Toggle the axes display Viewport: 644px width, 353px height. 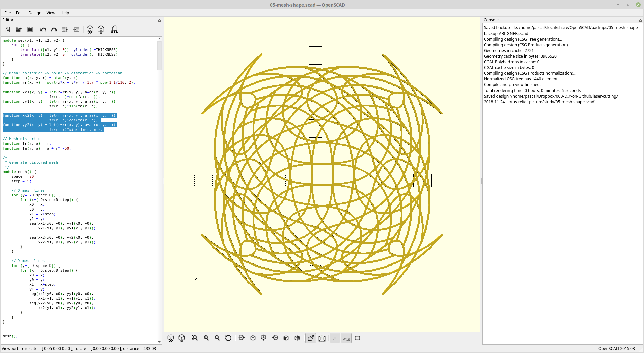[x=335, y=338]
